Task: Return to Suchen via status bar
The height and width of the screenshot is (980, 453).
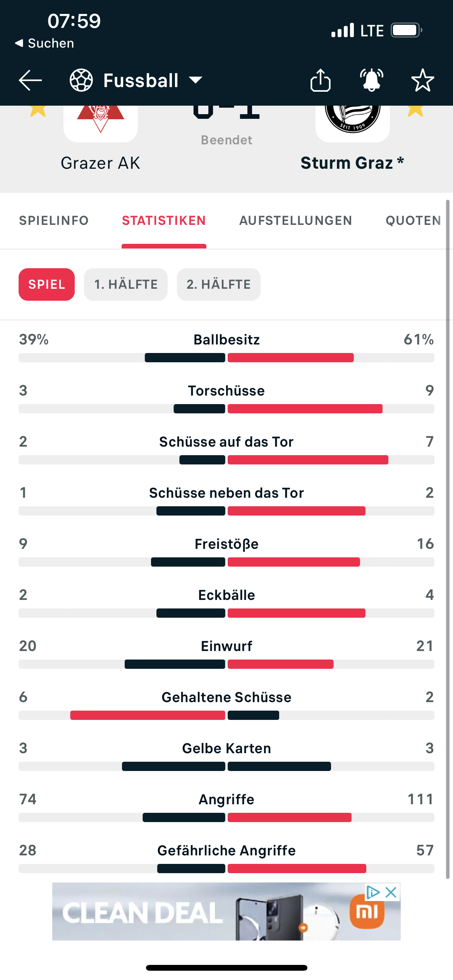Action: (x=45, y=43)
